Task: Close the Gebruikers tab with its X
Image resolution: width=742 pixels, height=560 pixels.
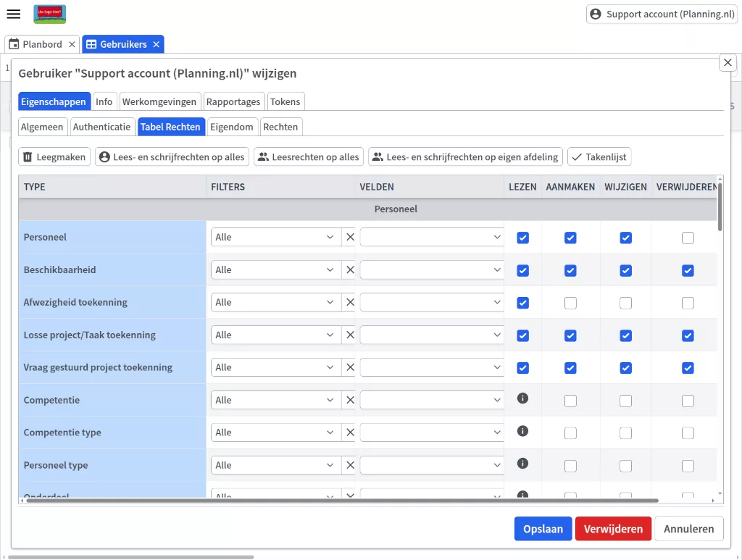Action: [156, 44]
